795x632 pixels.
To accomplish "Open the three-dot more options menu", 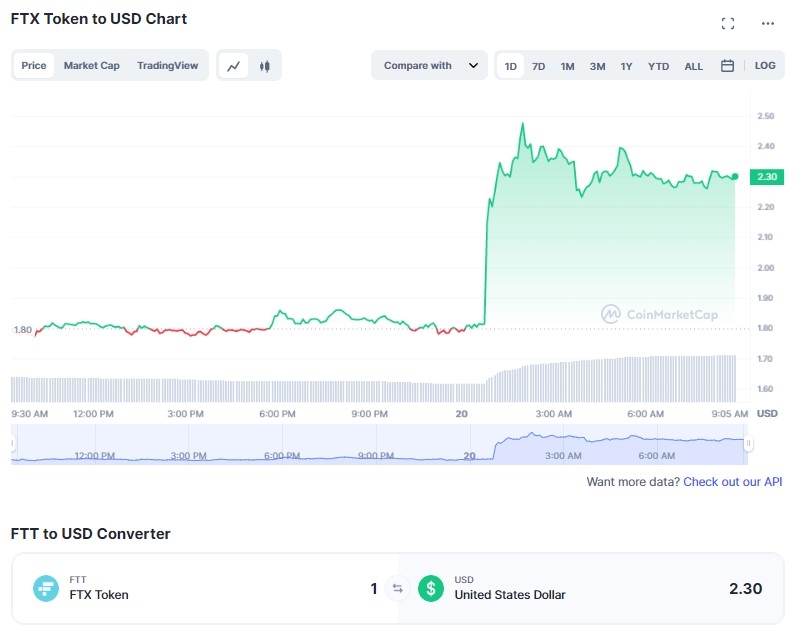I will click(x=767, y=23).
